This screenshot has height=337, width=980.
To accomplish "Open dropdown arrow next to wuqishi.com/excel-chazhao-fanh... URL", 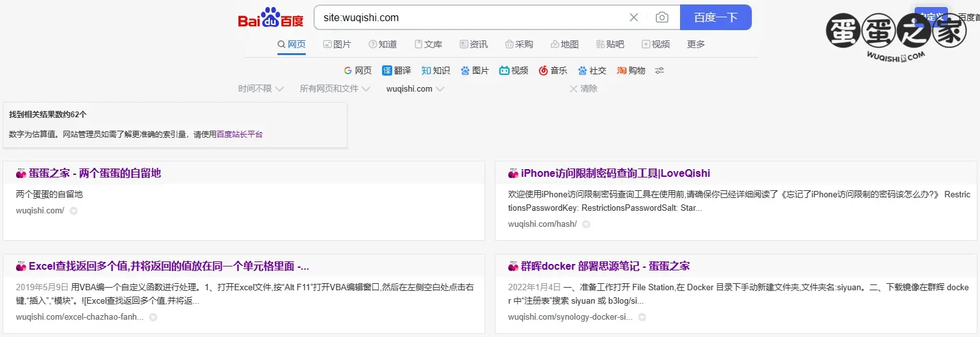I will [153, 317].
